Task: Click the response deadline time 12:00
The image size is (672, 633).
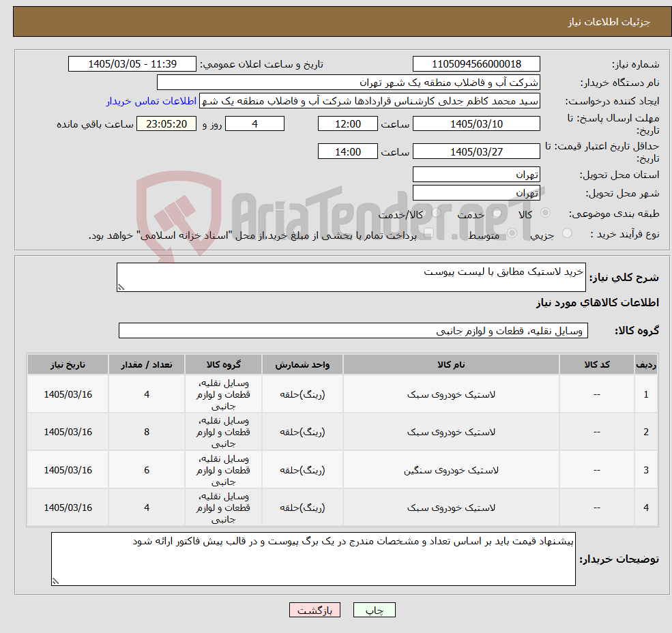Action: (x=347, y=124)
